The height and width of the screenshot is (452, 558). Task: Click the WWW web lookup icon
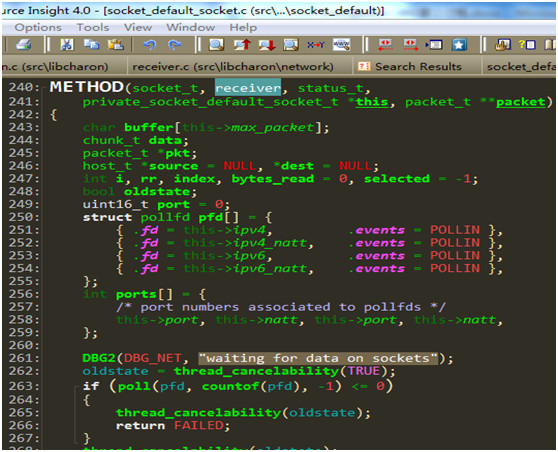(341, 45)
